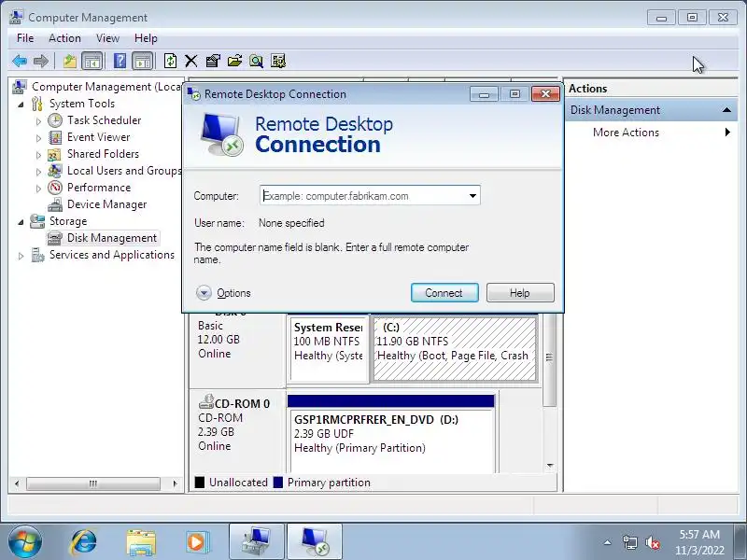This screenshot has height=560, width=747.
Task: Click the network tray icon
Action: [x=629, y=542]
